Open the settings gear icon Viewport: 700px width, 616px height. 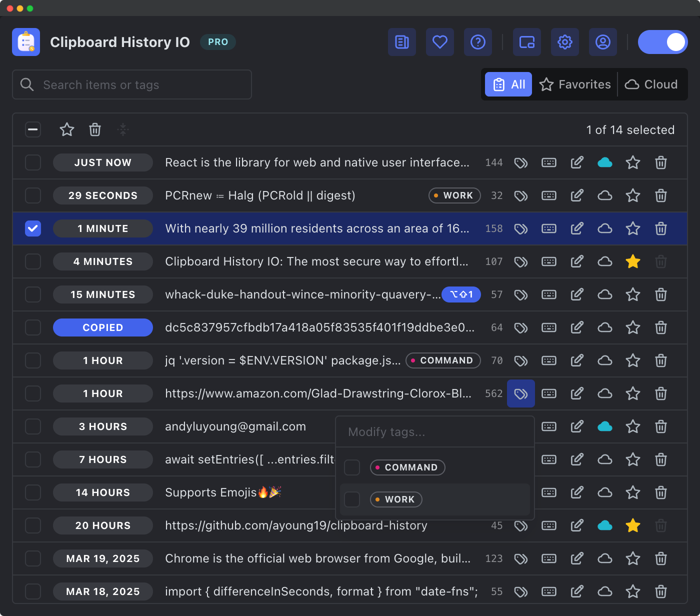[x=565, y=42]
